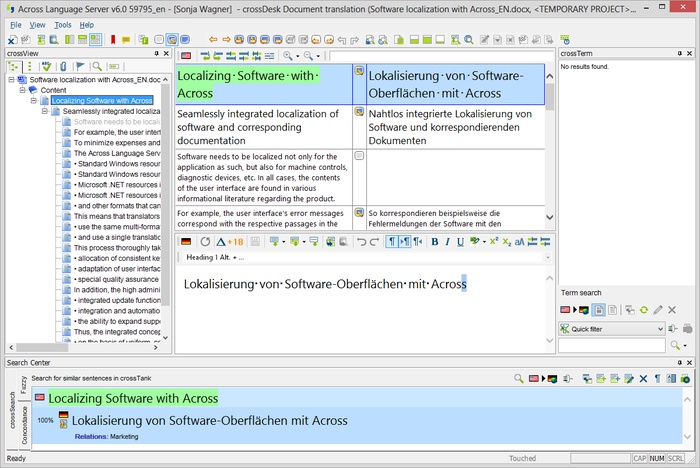
Task: Toggle the pilcrow icon in Search Center toolbar
Action: click(657, 379)
